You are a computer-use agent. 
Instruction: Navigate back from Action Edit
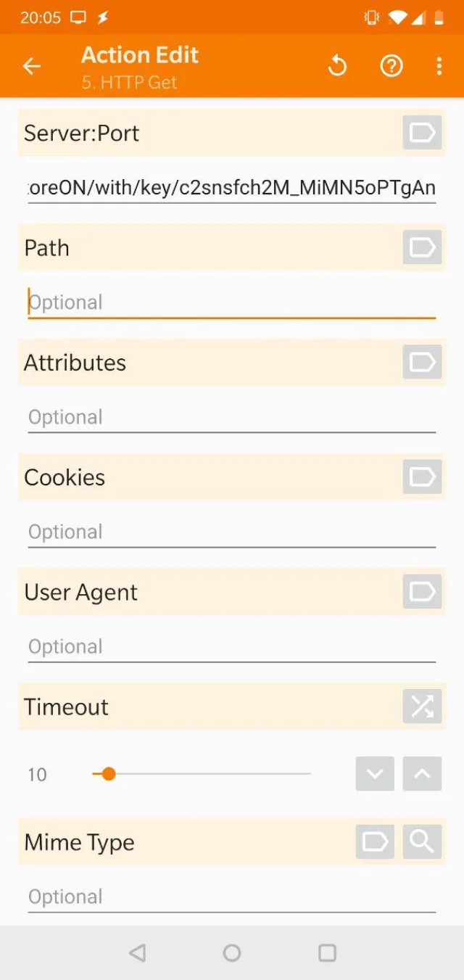tap(31, 65)
